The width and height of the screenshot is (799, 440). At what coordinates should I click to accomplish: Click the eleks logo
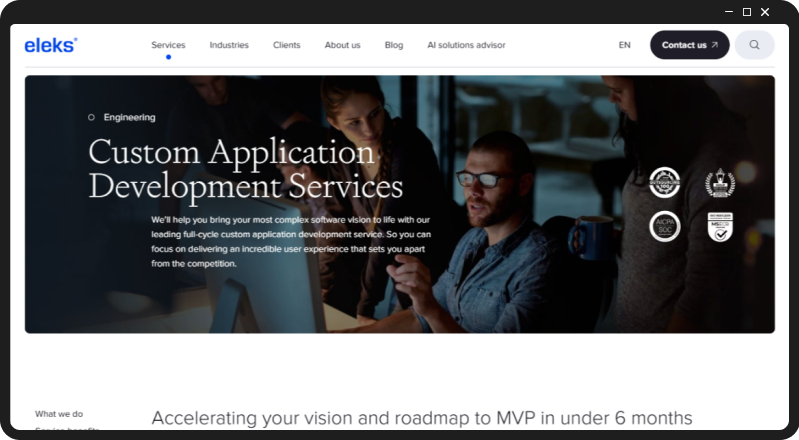point(50,45)
